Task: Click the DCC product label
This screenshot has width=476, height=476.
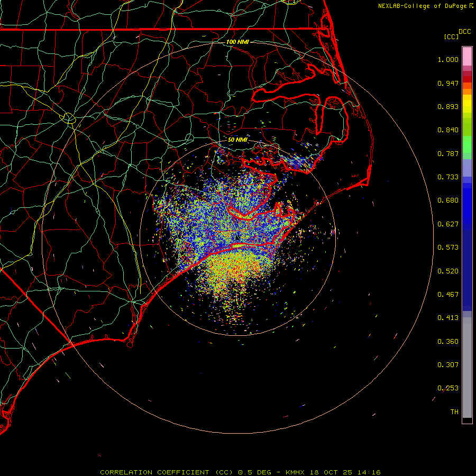Action: coord(464,32)
